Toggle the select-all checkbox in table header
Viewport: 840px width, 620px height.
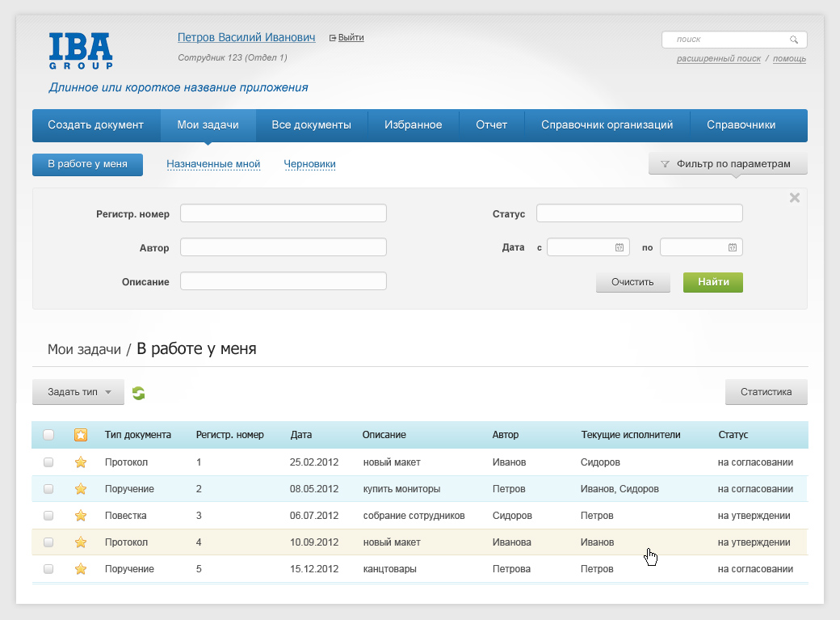48,435
